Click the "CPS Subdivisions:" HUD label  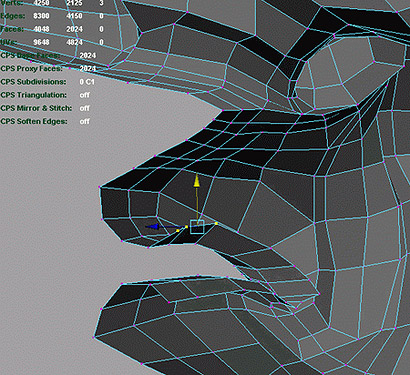click(x=33, y=82)
